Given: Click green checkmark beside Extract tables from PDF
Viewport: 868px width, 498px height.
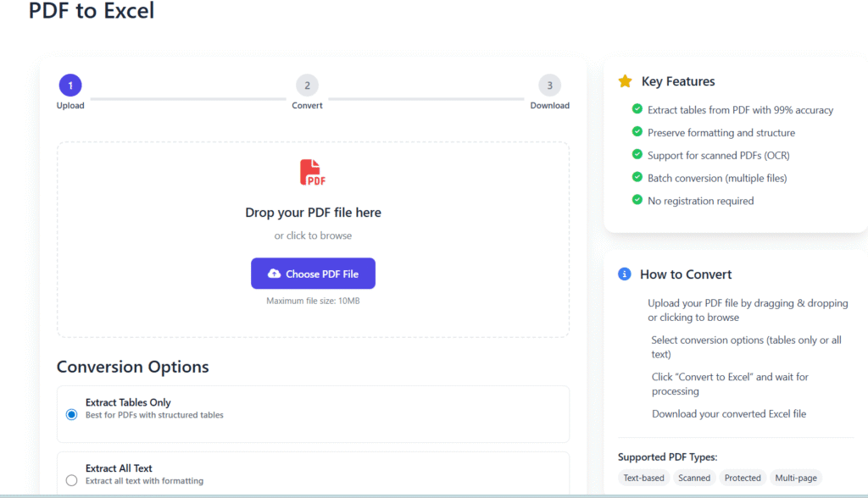Looking at the screenshot, I should pyautogui.click(x=637, y=109).
